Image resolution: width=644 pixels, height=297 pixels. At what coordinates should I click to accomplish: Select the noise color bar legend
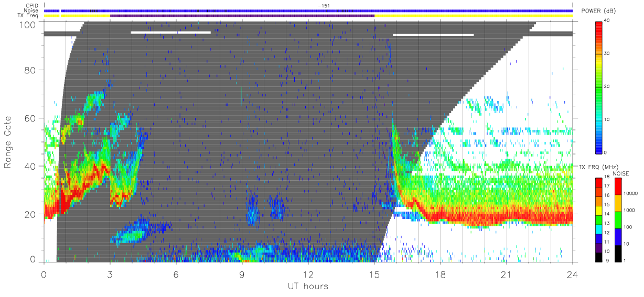click(618, 219)
